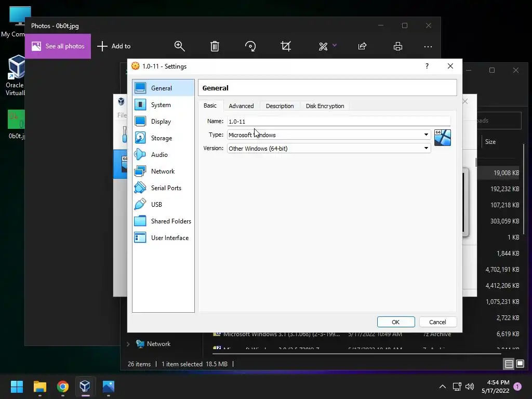Open the see more dots menu in Photos
This screenshot has width=532, height=399.
(x=428, y=46)
